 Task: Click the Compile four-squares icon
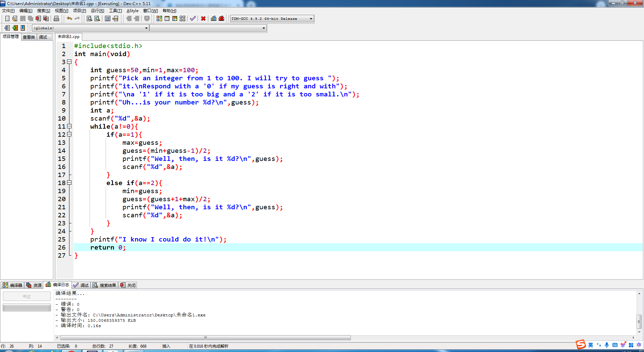tap(159, 18)
